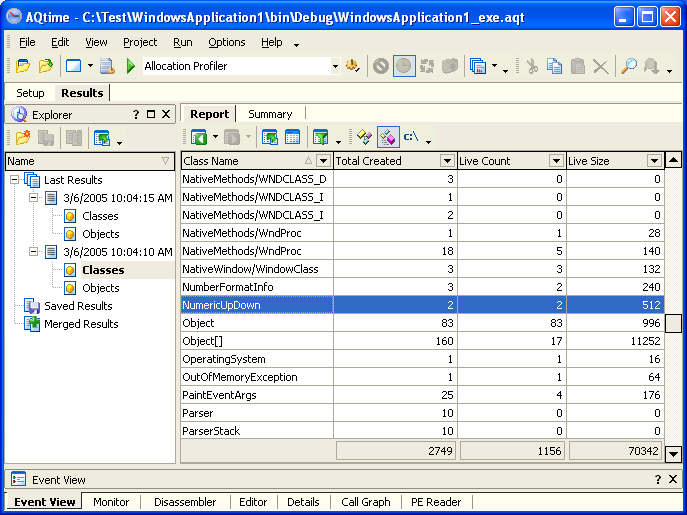Open the dropdown arrow next to the New Project icon
This screenshot has height=515, width=687.
tap(90, 66)
